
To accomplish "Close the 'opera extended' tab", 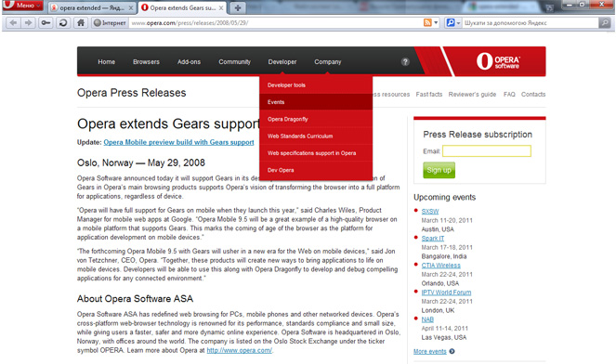I will (131, 7).
